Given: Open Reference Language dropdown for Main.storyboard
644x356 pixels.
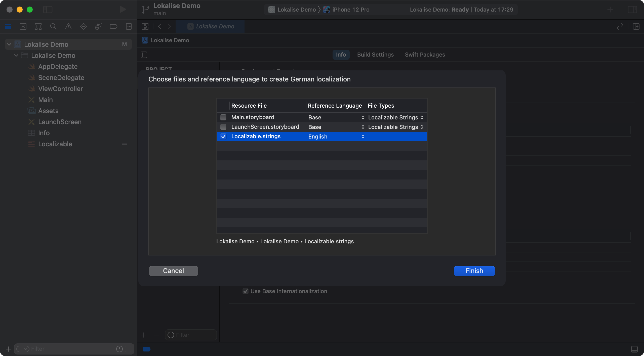Looking at the screenshot, I should coord(336,117).
